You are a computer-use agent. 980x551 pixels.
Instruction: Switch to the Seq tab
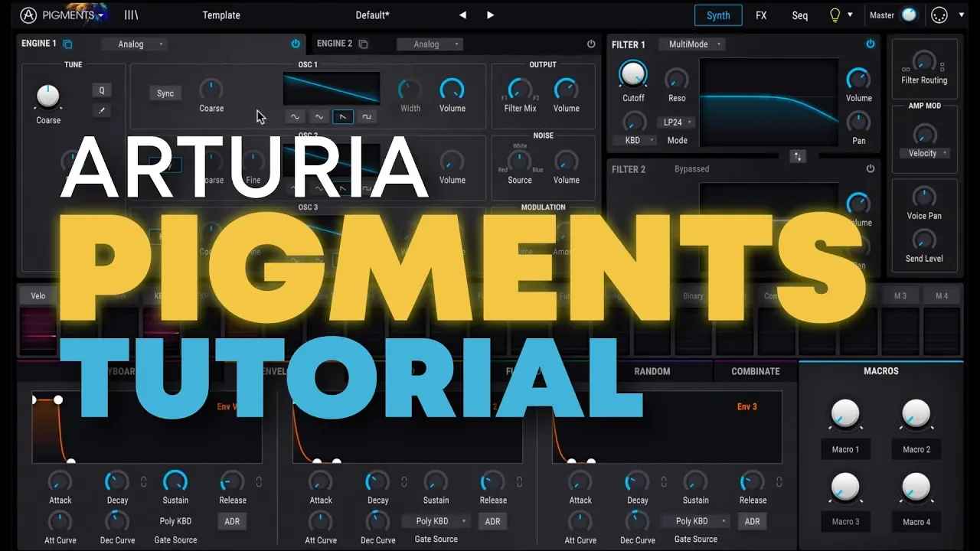tap(800, 15)
